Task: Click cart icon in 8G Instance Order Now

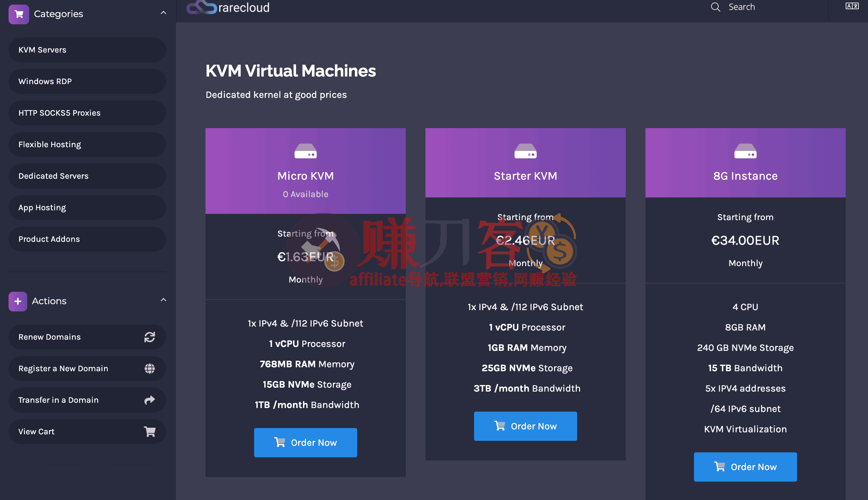Action: (719, 466)
